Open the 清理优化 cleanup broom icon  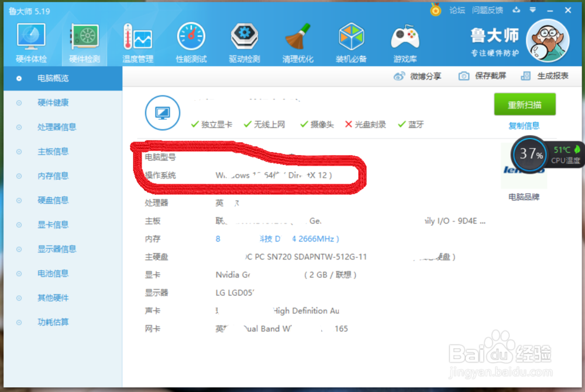click(298, 43)
